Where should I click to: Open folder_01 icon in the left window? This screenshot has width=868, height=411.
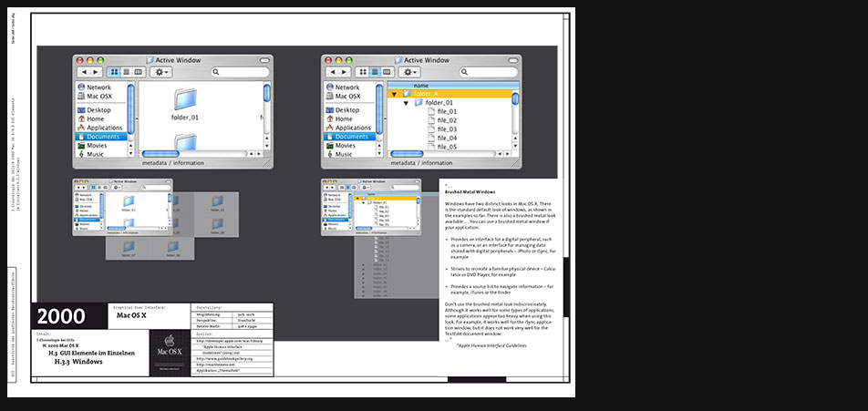[184, 100]
